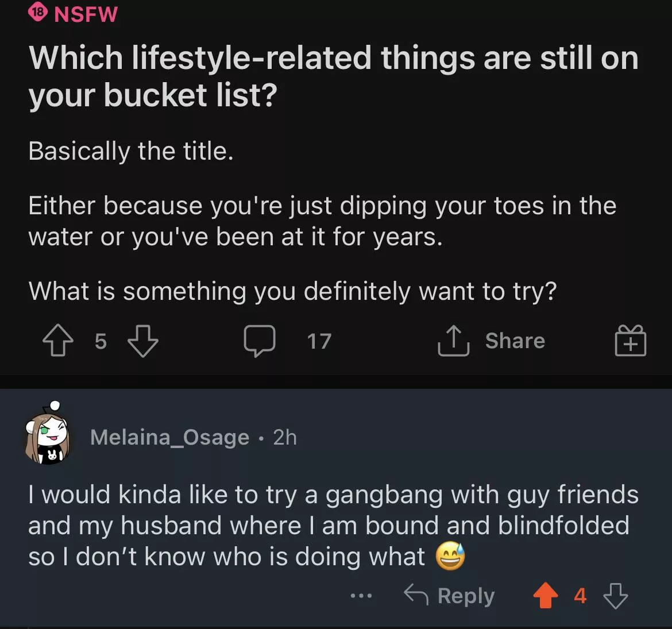The height and width of the screenshot is (629, 672).
Task: Click the comment score number 4
Action: tap(580, 596)
